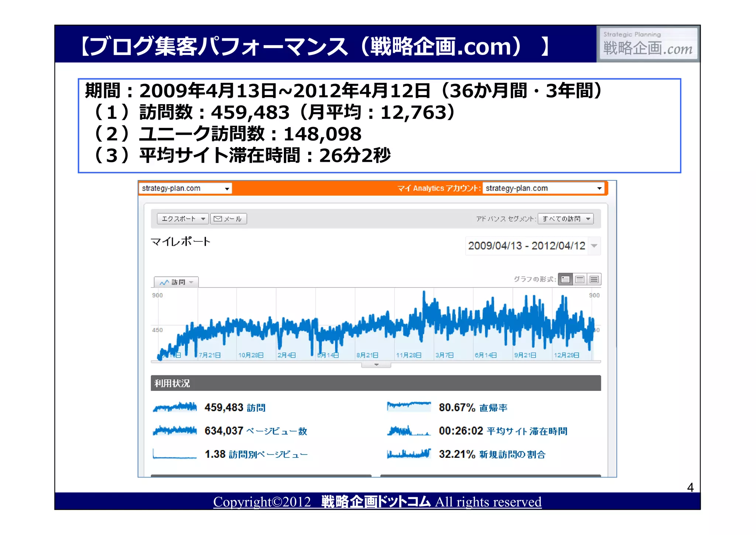Click the 12月29日 date label on chart

tap(567, 355)
